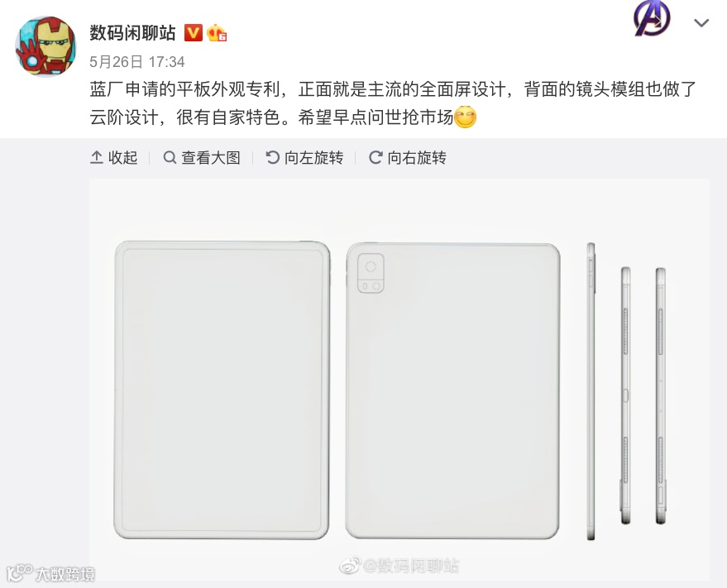Rotate the image left with 向左旋转
727x588 pixels.
[x=304, y=158]
